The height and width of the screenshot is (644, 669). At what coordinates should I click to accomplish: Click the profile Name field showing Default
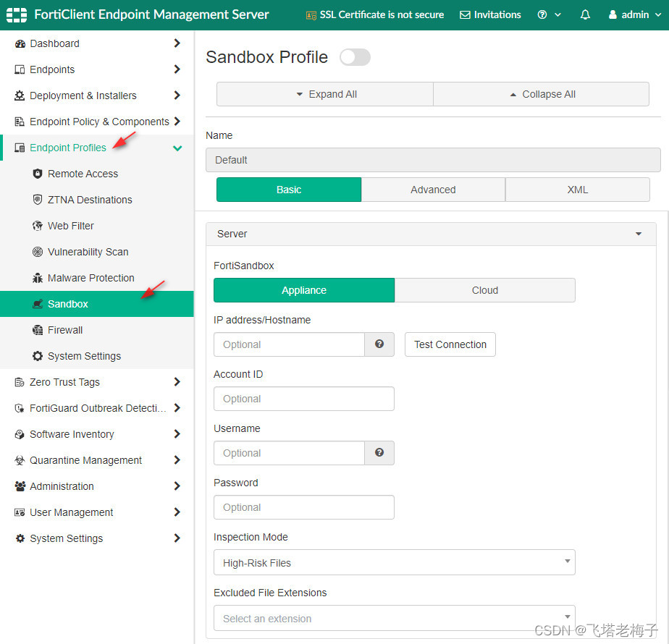point(433,160)
